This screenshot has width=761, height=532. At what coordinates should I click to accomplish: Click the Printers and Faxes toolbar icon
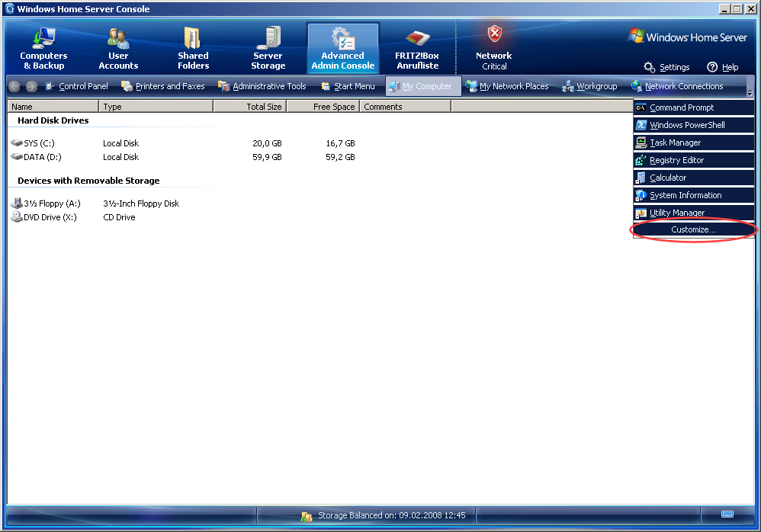(127, 86)
